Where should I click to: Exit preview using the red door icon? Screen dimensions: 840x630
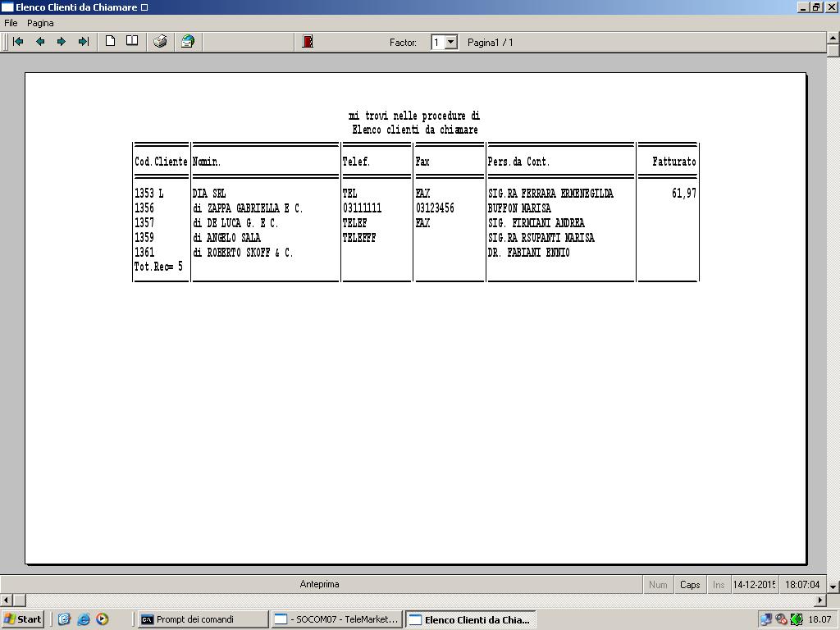coord(308,42)
